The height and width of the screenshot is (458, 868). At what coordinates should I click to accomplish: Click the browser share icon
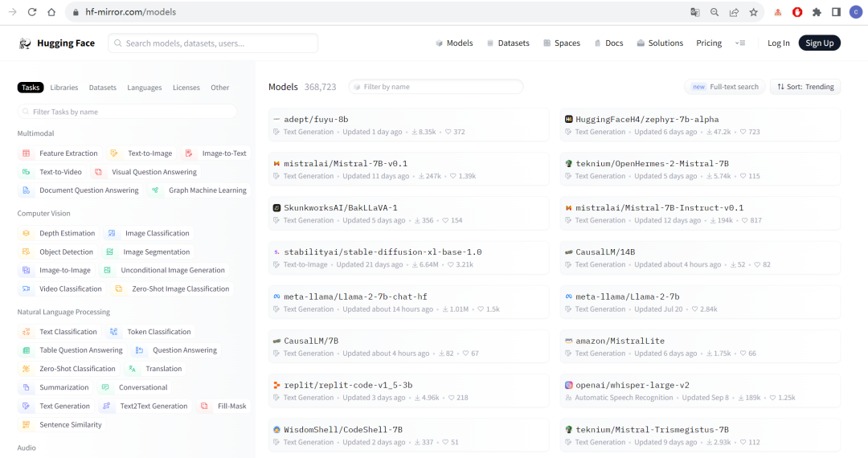(x=734, y=12)
